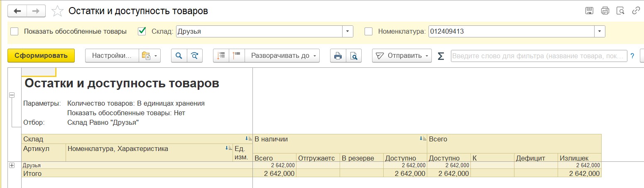Click the sum sigma icon
The image size is (644, 188).
click(441, 56)
